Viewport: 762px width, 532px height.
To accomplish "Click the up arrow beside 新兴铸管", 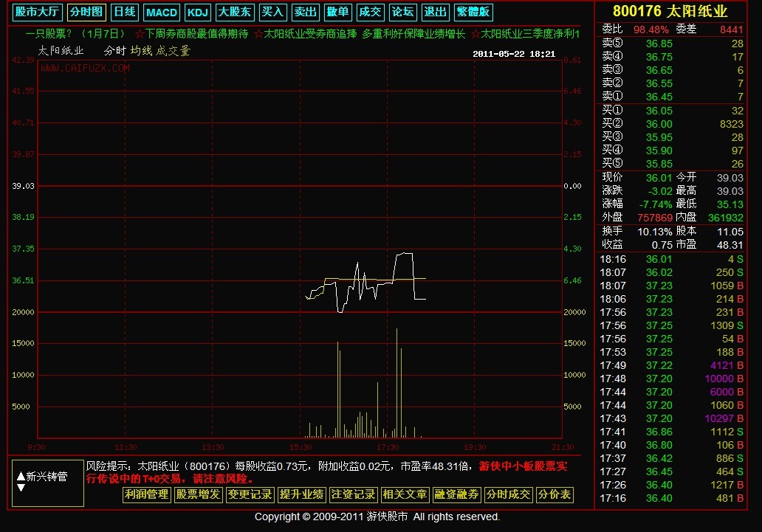I will tap(20, 477).
